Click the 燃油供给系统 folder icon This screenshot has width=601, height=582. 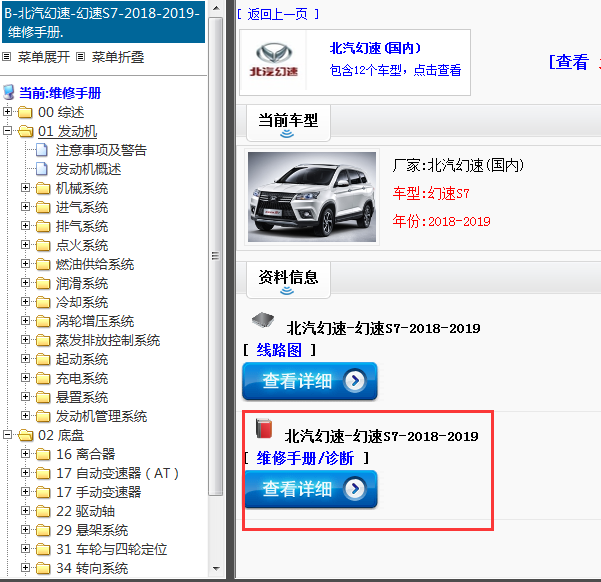(x=43, y=264)
